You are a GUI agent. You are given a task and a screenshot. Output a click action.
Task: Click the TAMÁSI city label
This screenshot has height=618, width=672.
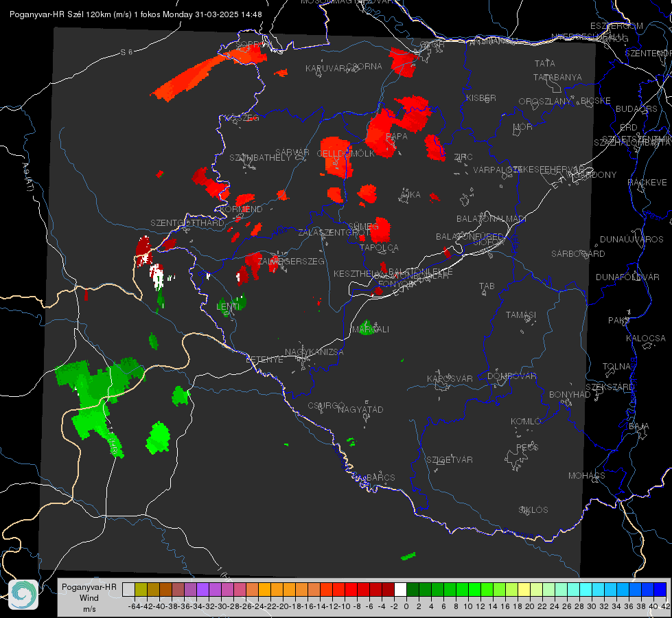coord(521,315)
